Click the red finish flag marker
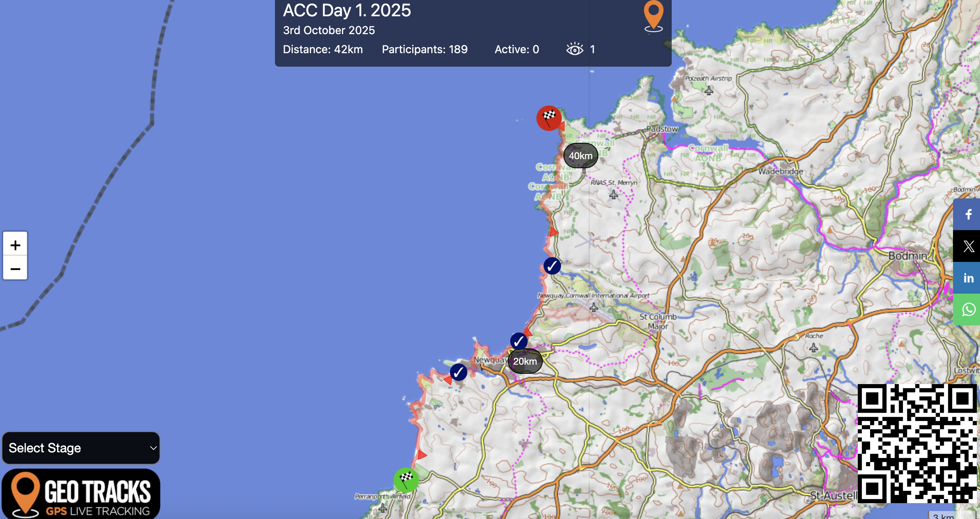Image resolution: width=980 pixels, height=519 pixels. tap(549, 118)
